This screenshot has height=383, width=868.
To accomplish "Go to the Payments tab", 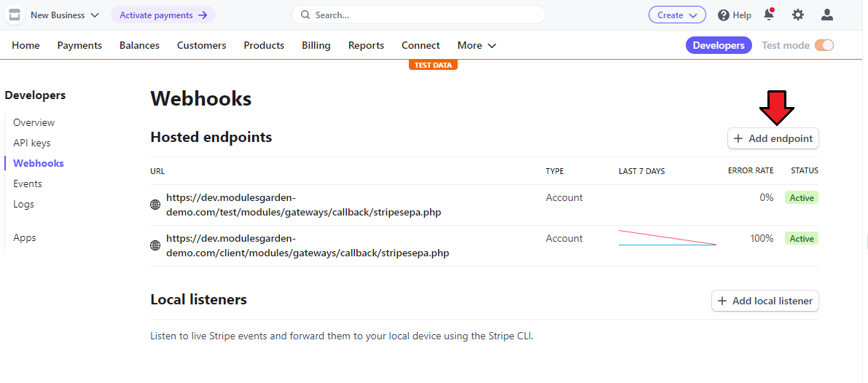I will tap(79, 45).
